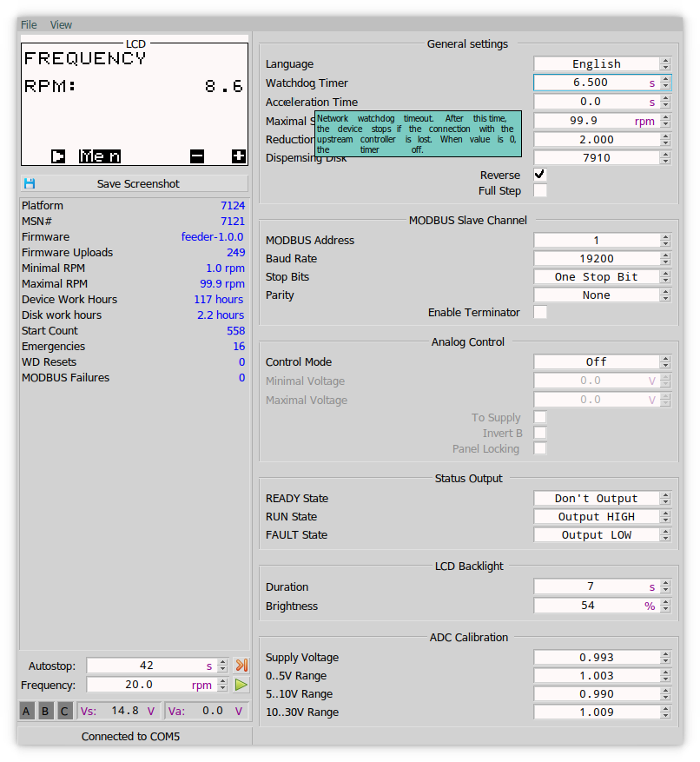The height and width of the screenshot is (762, 700).
Task: Click the minus icon on the LCD
Action: 197,156
